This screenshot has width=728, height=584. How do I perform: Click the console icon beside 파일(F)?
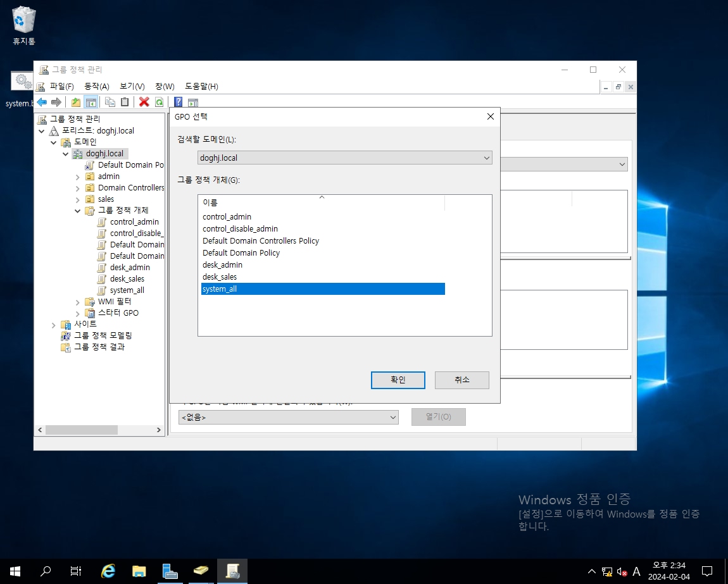(x=41, y=86)
